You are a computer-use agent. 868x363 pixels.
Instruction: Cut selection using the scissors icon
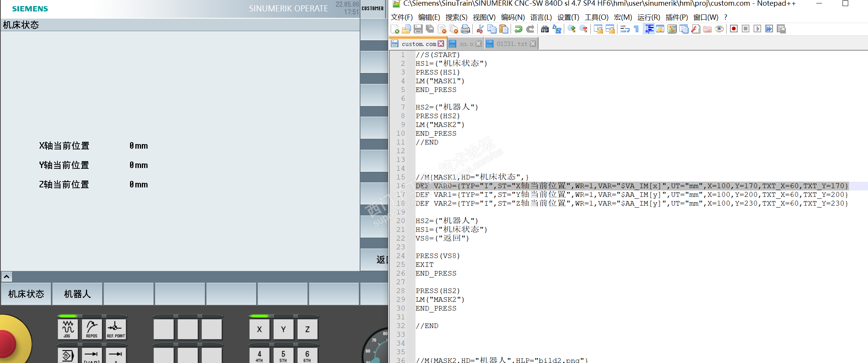pyautogui.click(x=480, y=29)
